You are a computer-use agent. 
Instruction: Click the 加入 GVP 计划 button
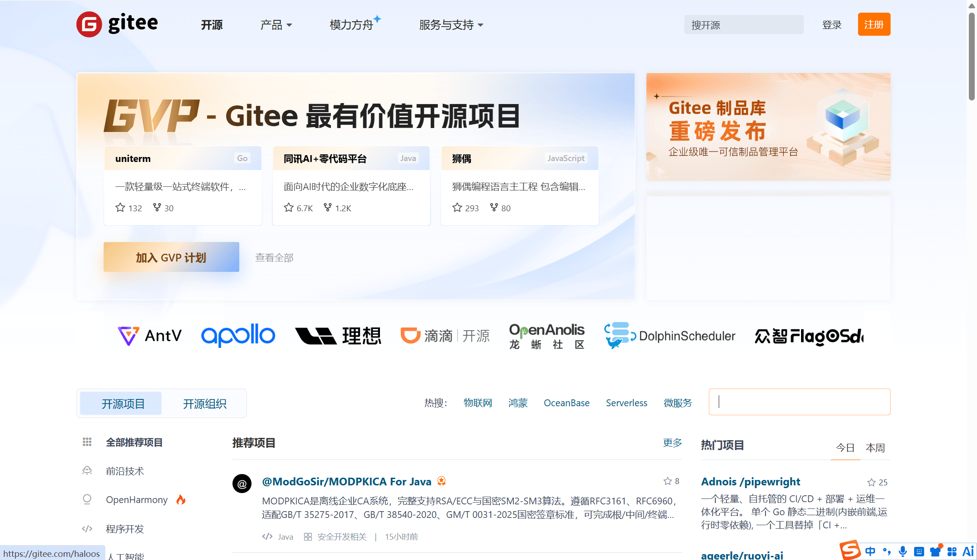(171, 257)
